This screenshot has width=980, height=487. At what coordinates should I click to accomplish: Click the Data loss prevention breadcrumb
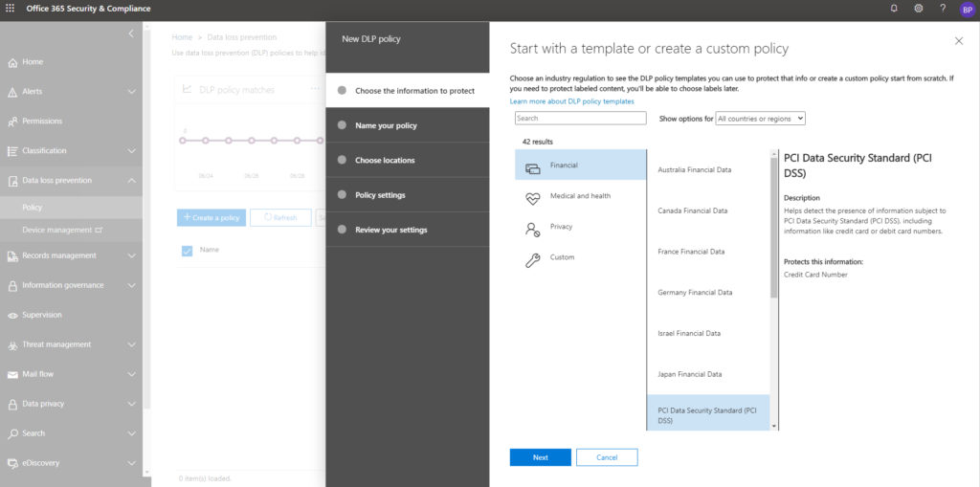[x=241, y=37]
